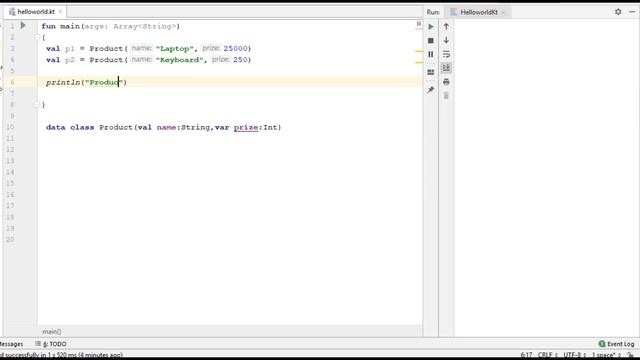
Task: Toggle scroll to end of console output
Action: (446, 68)
